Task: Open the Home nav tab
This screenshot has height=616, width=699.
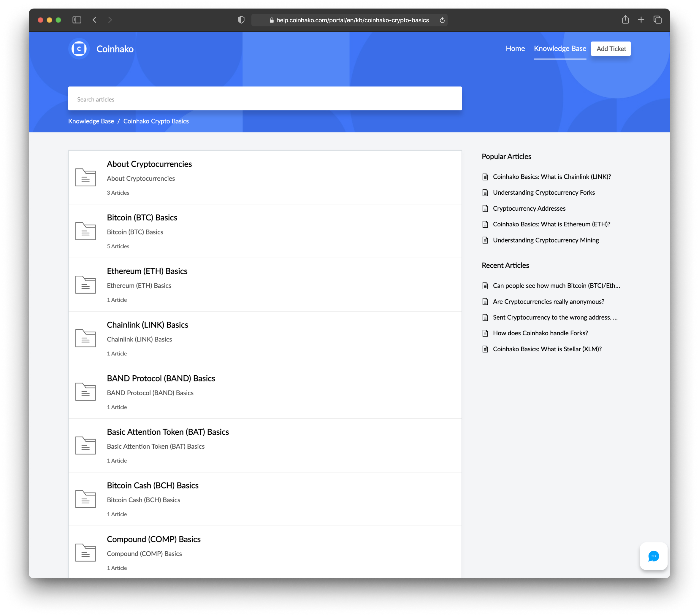Action: coord(515,49)
